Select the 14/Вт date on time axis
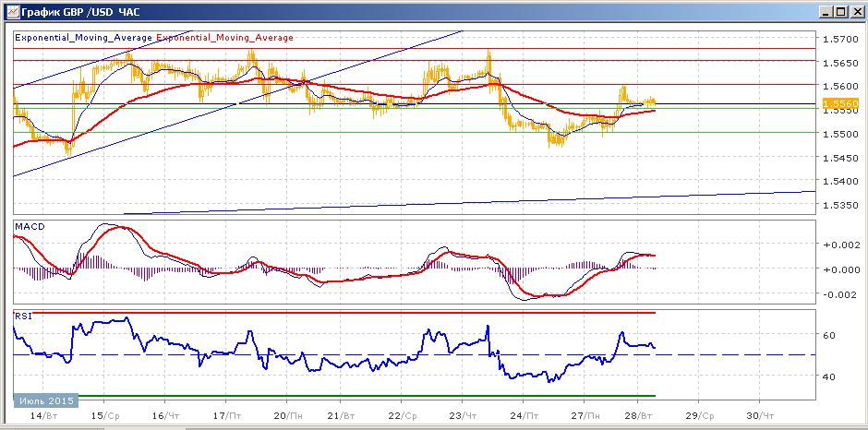The image size is (868, 430). (44, 415)
